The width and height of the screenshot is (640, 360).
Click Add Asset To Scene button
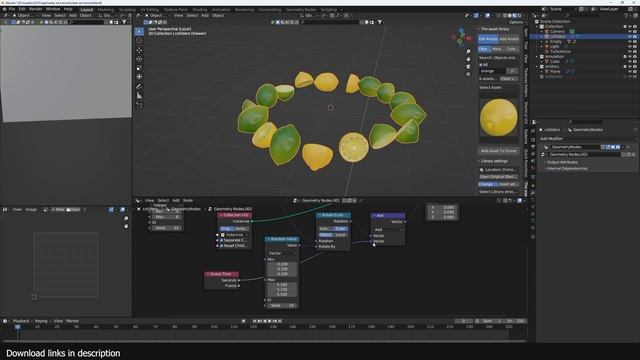(499, 151)
